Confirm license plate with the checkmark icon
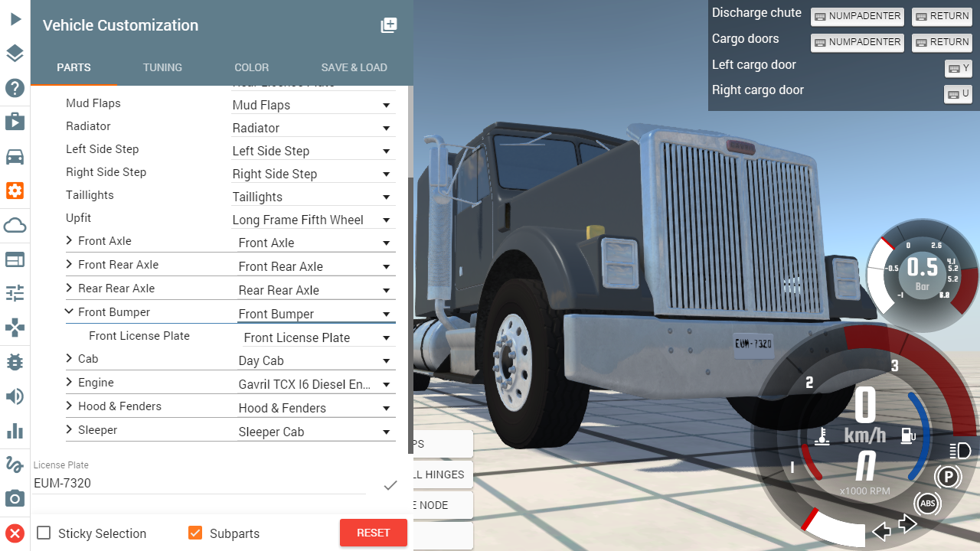The width and height of the screenshot is (980, 551). 390,484
